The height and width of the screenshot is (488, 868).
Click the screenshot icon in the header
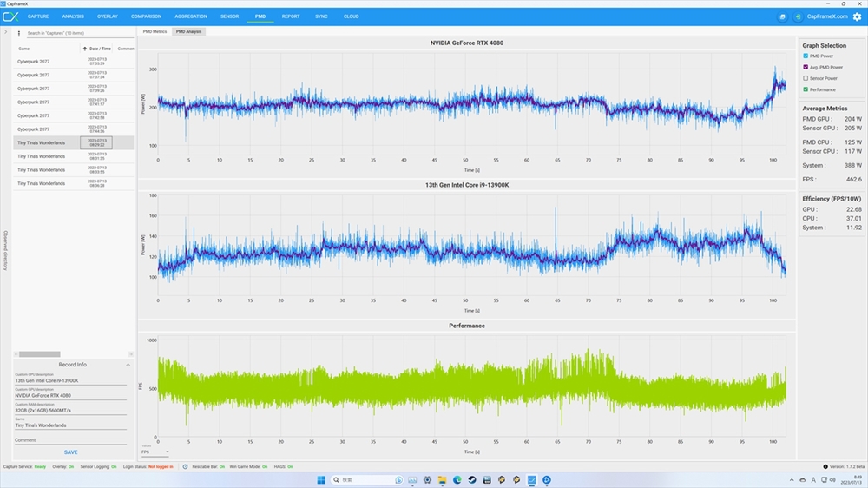pyautogui.click(x=782, y=16)
